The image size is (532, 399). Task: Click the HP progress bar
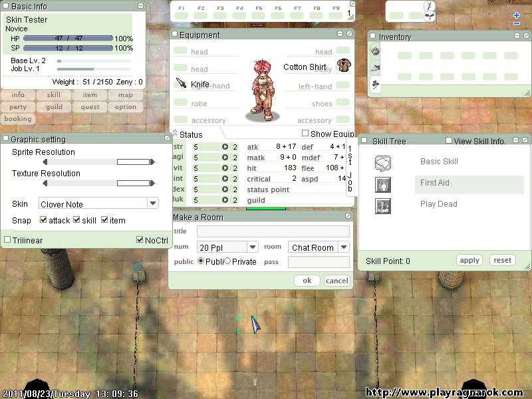[x=68, y=39]
